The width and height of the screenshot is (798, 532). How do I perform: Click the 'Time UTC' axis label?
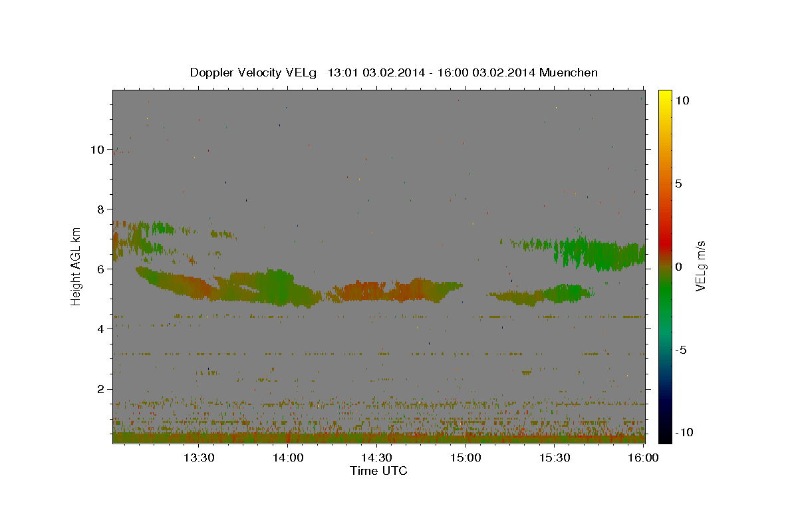(x=378, y=471)
